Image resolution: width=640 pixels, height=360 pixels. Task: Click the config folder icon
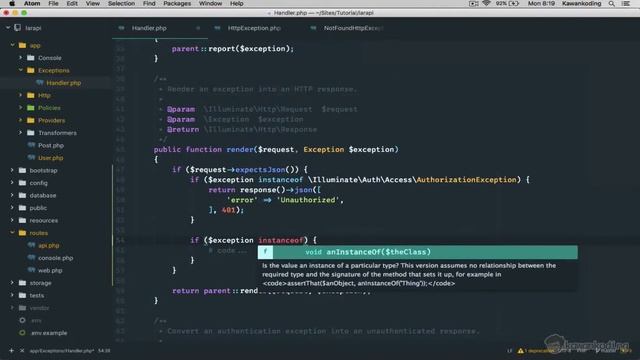point(22,183)
